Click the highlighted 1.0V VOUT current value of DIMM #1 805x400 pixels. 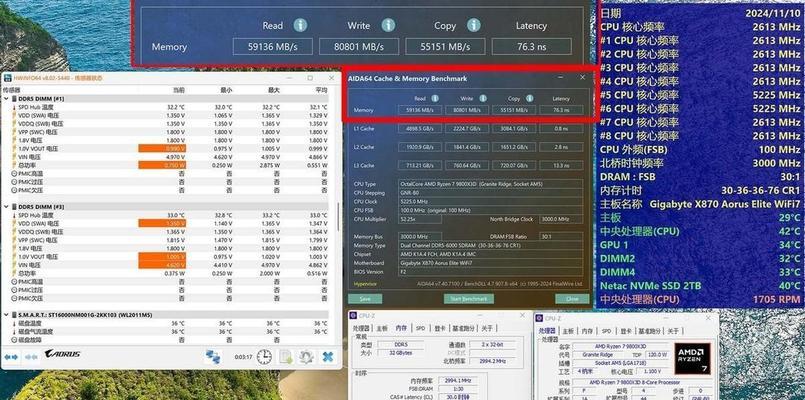click(x=162, y=148)
